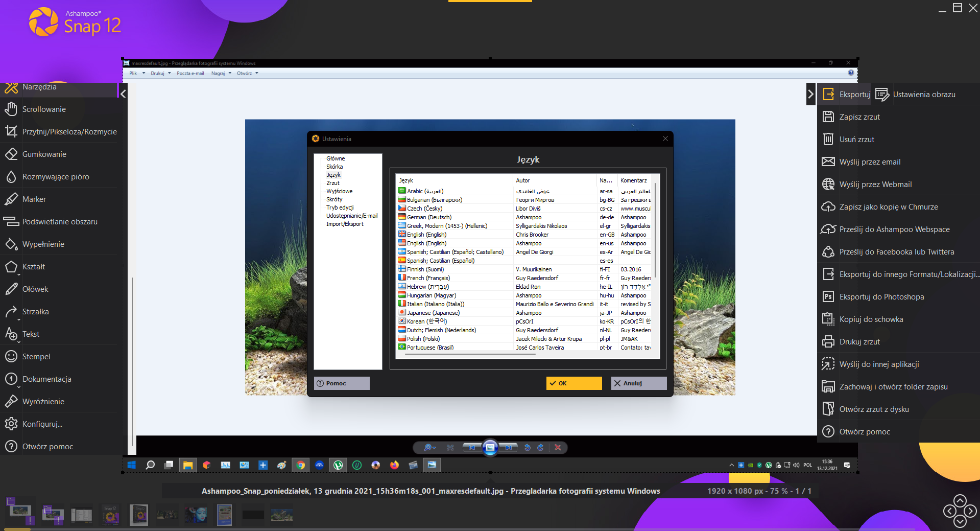Select the Dokumentacja numbering tool
This screenshot has width=980, height=531.
click(x=59, y=379)
